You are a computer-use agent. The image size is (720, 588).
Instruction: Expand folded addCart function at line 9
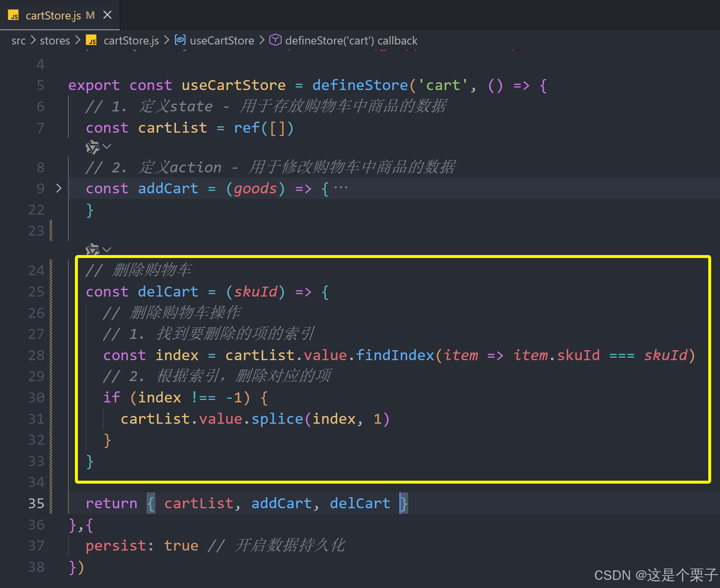59,189
